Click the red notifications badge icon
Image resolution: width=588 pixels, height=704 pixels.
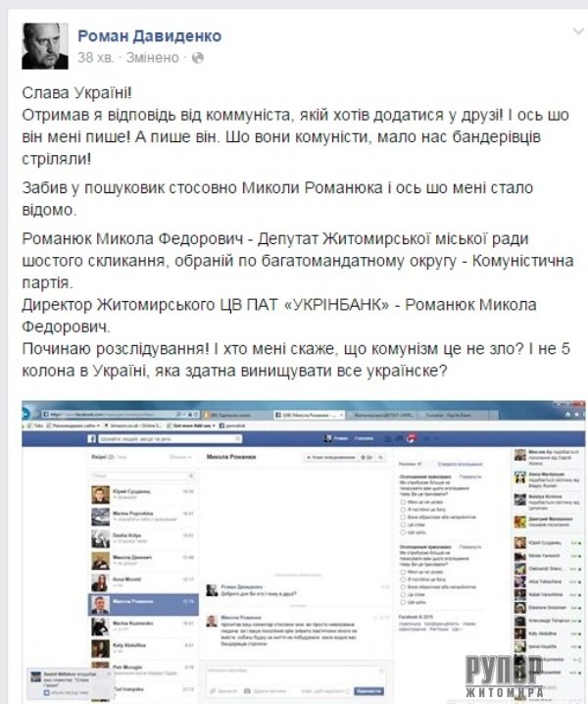[412, 438]
